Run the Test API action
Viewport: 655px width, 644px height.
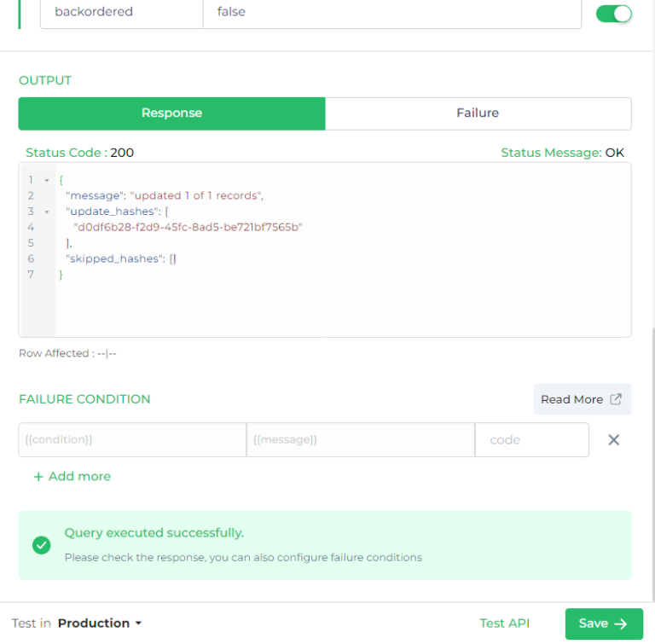pyautogui.click(x=505, y=624)
